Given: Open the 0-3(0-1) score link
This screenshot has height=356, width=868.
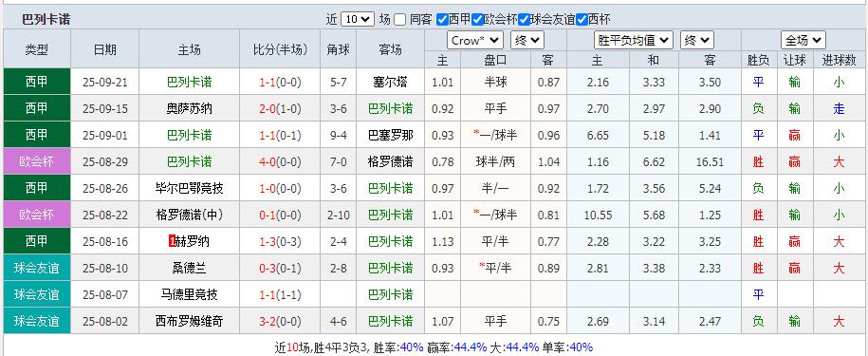Looking at the screenshot, I should pyautogui.click(x=280, y=268).
